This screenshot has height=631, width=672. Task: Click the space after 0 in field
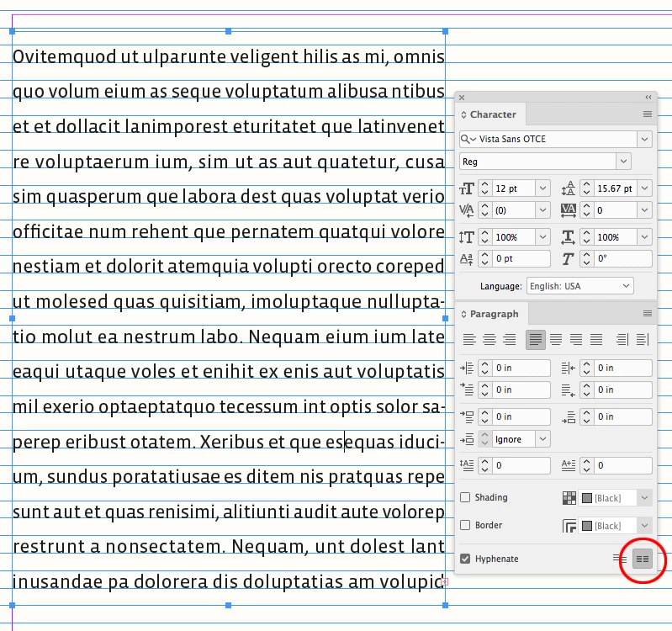(623, 416)
